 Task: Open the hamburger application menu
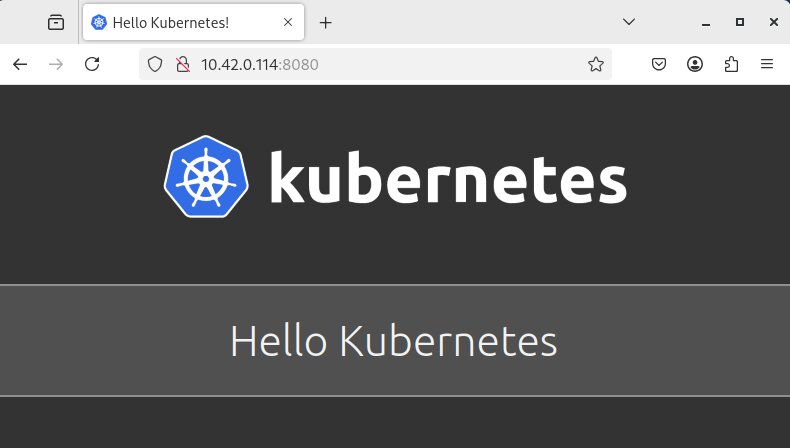[767, 64]
